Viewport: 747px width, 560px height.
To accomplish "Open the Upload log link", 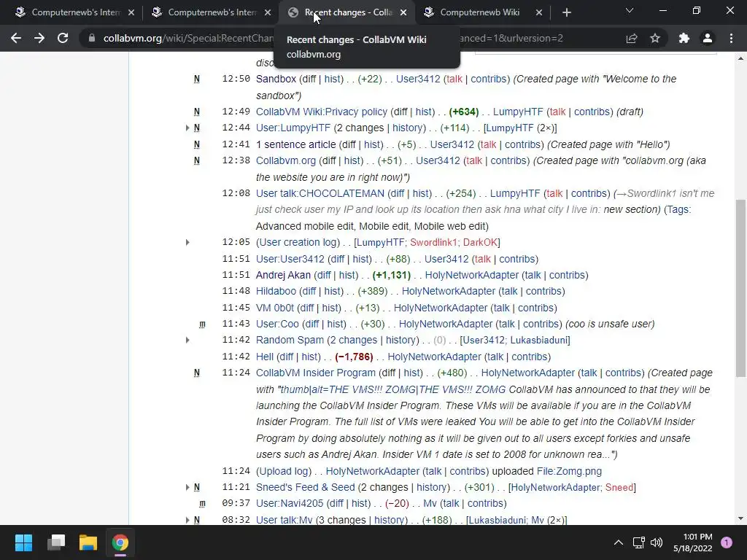I will tap(284, 471).
